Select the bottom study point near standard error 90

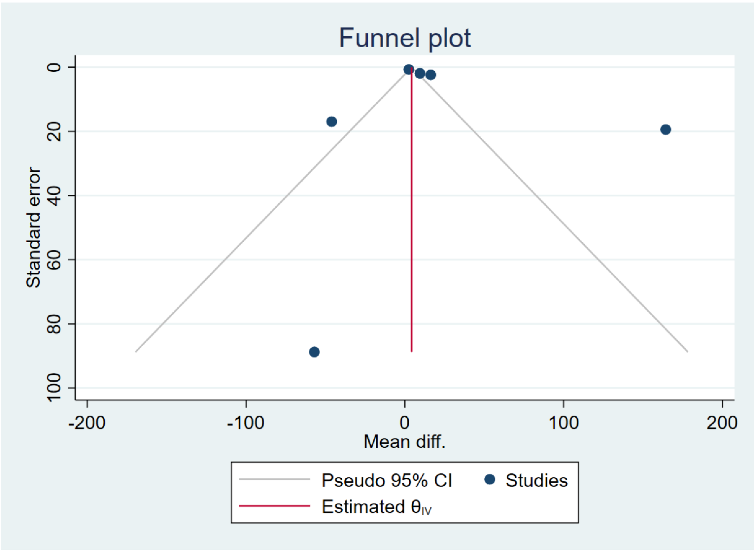point(314,352)
